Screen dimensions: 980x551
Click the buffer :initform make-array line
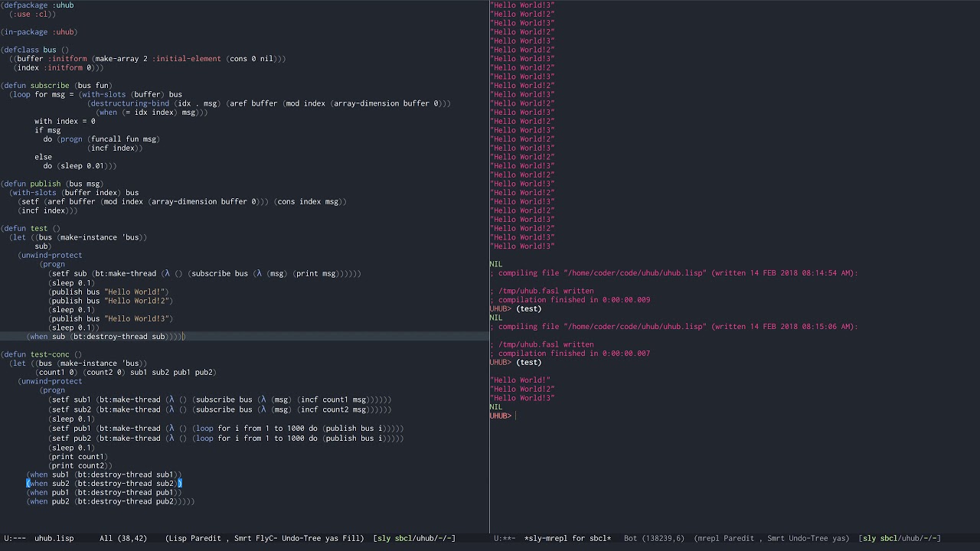tap(148, 59)
